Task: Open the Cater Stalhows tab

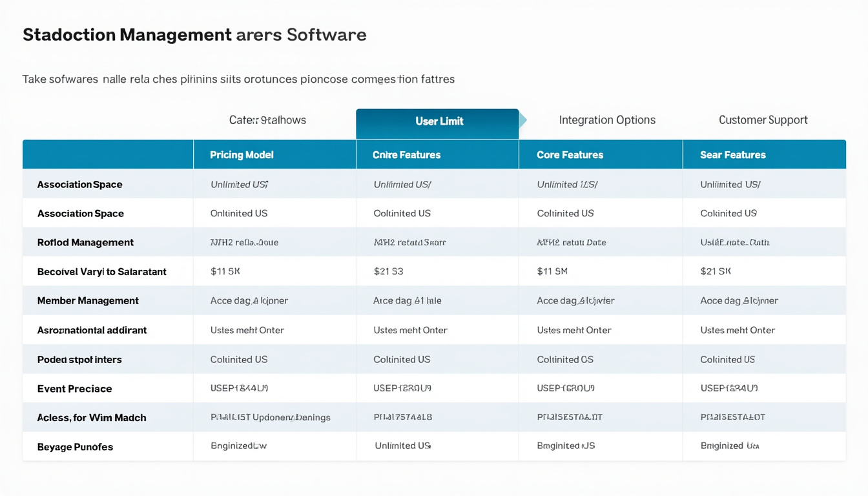Action: point(267,120)
